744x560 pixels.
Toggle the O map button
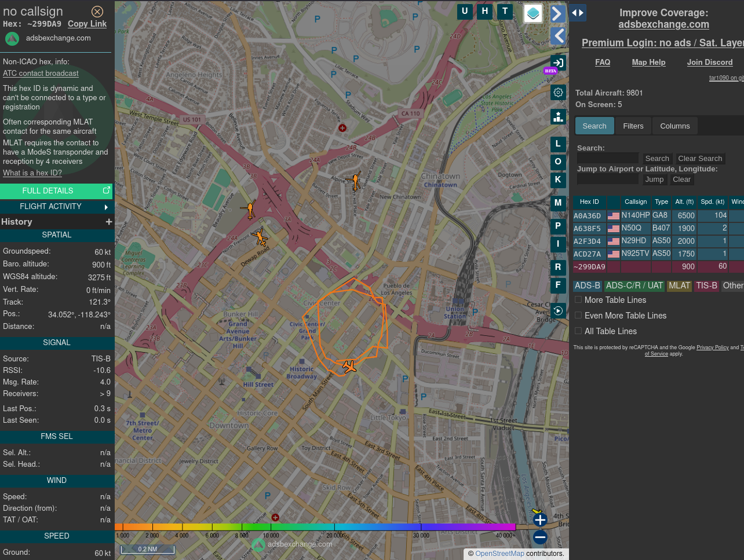tap(558, 162)
